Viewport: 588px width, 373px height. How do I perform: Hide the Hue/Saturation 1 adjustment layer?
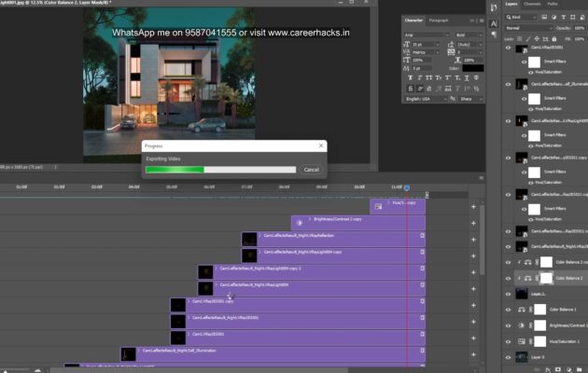[x=509, y=340]
